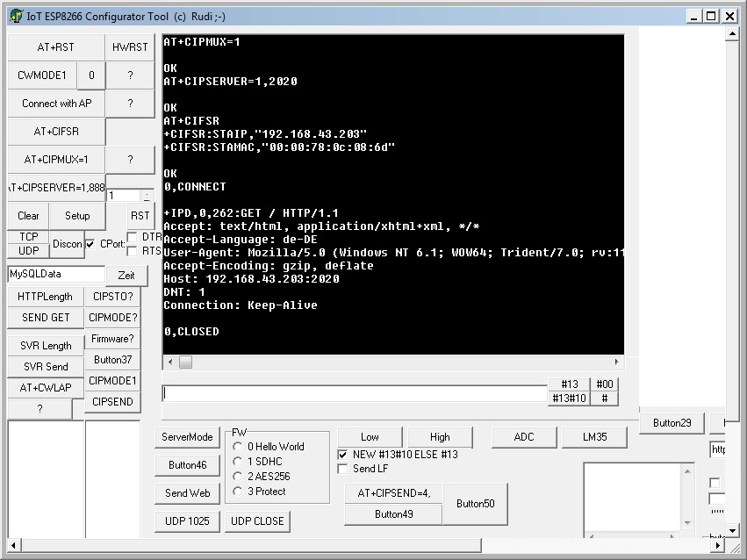Screen dimensions: 747x560
Task: Click the SVR Send button
Action: click(x=46, y=367)
